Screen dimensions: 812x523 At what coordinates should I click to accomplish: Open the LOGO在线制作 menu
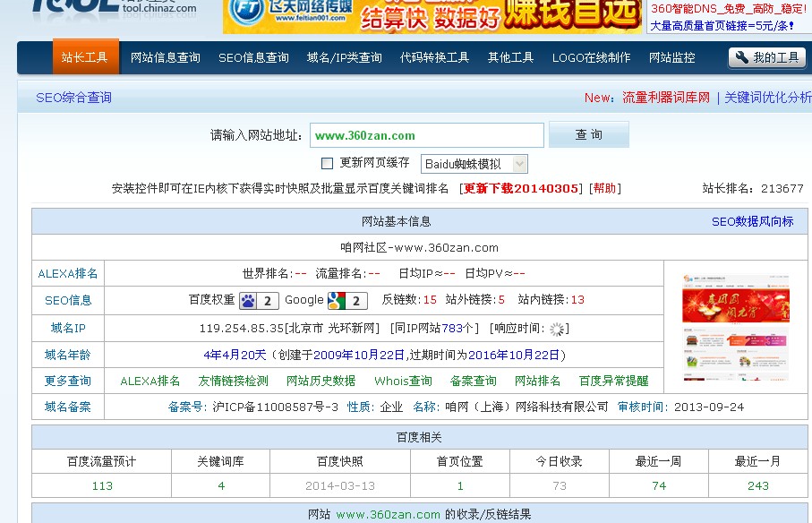coord(592,57)
